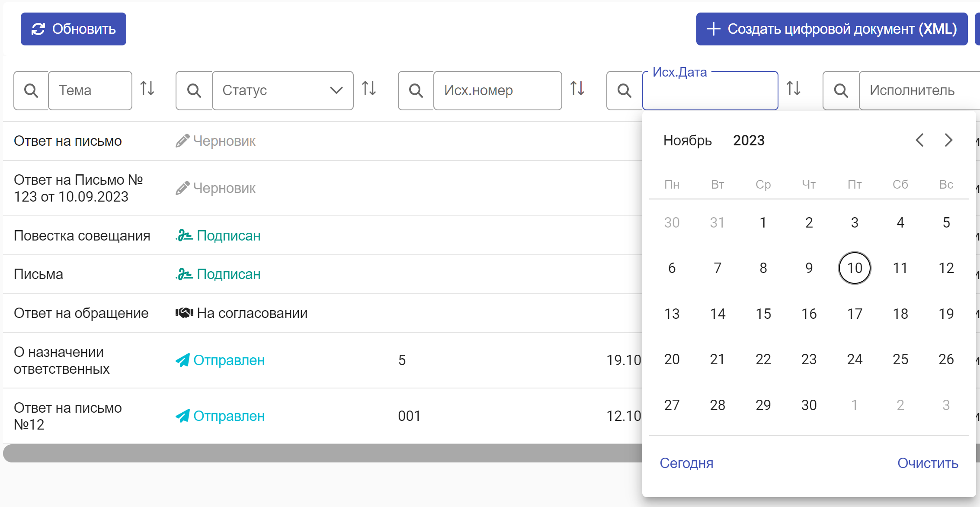
Task: Click the search icon beside Статус dropdown
Action: point(194,90)
